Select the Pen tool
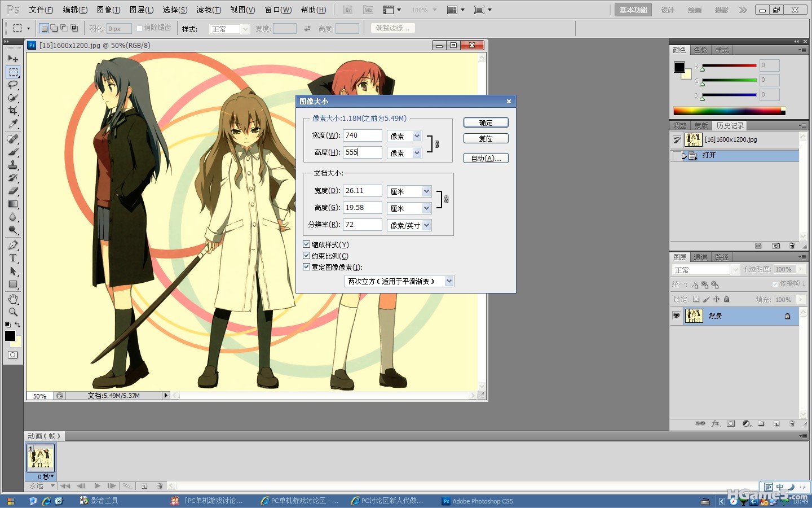The height and width of the screenshot is (508, 812). 13,245
